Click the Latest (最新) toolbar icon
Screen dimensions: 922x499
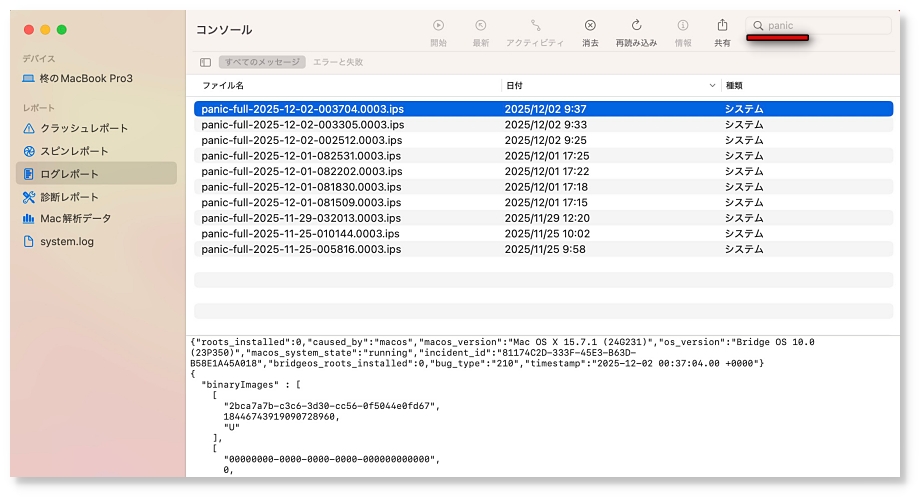pos(481,26)
